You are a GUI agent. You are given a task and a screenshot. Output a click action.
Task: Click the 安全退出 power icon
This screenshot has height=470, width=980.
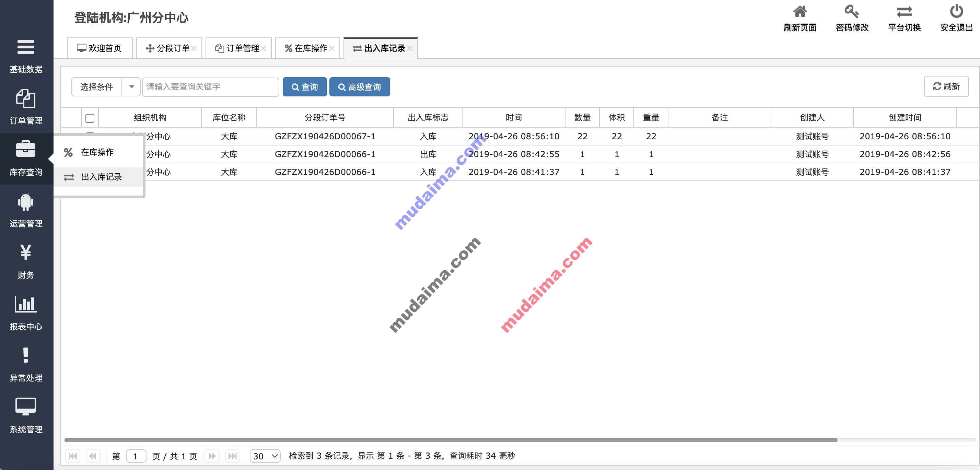coord(956,11)
